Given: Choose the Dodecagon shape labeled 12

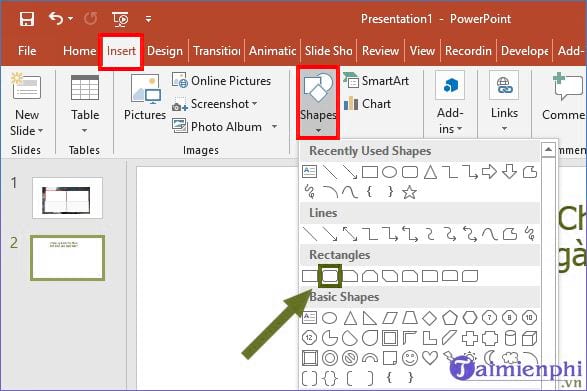Looking at the screenshot, I should tap(309, 338).
